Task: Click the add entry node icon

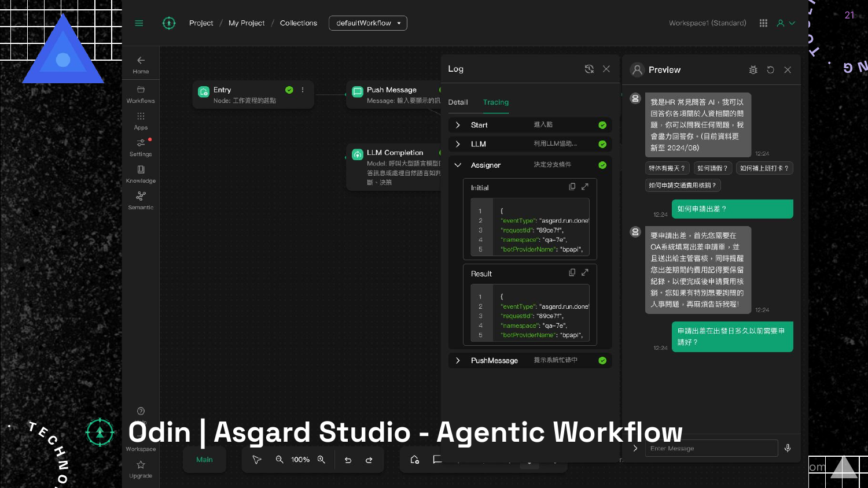Action: pyautogui.click(x=415, y=460)
